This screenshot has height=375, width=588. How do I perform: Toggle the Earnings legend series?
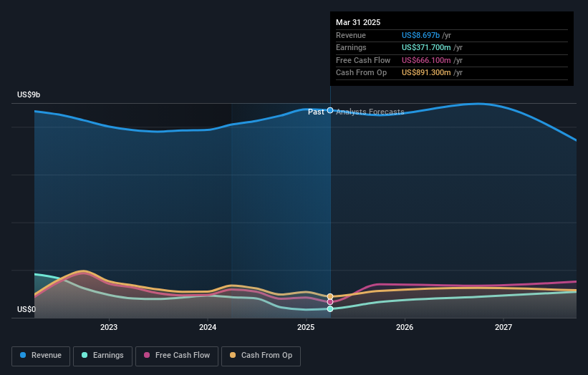tap(102, 356)
